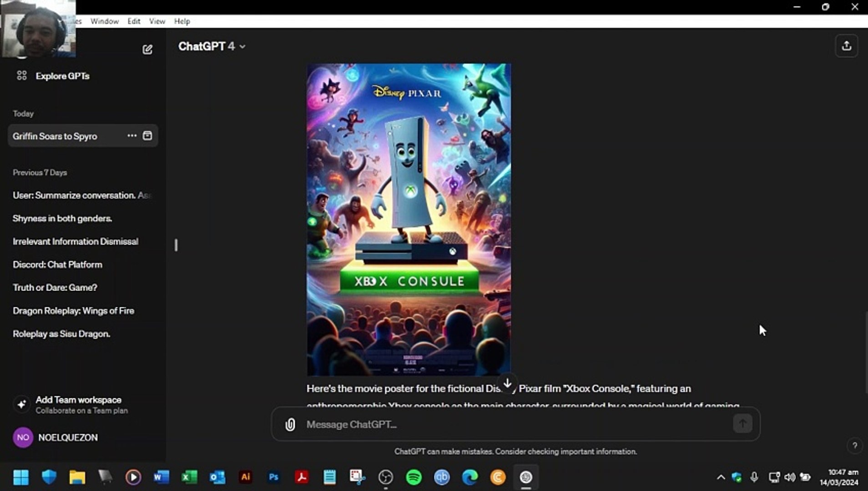Launch Microsoft Excel from the taskbar

(189, 477)
